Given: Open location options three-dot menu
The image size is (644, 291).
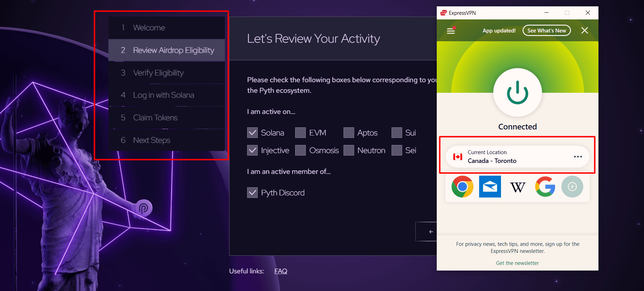Looking at the screenshot, I should pos(578,157).
